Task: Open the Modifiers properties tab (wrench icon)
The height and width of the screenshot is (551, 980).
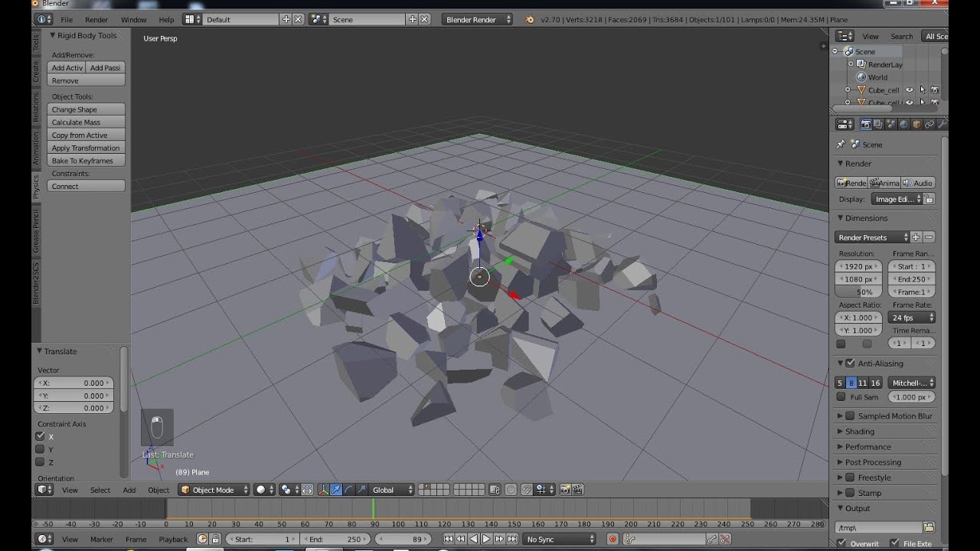Action: pos(942,124)
